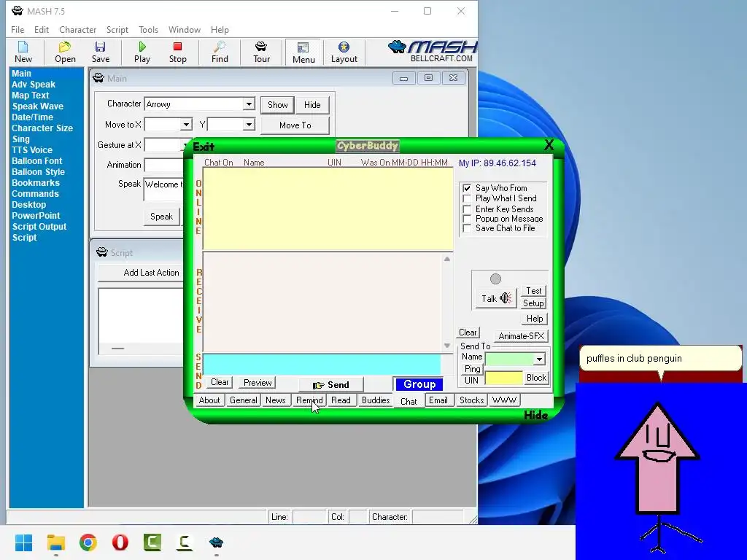Image resolution: width=747 pixels, height=560 pixels.
Task: Expand the Character dropdown showing Arrowy
Action: (x=249, y=104)
